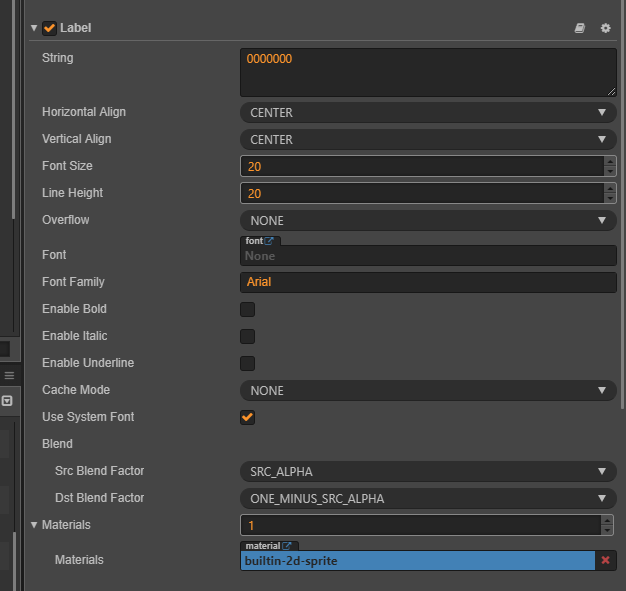Uncheck the Label component enabled checkbox
The width and height of the screenshot is (626, 591).
[x=49, y=28]
